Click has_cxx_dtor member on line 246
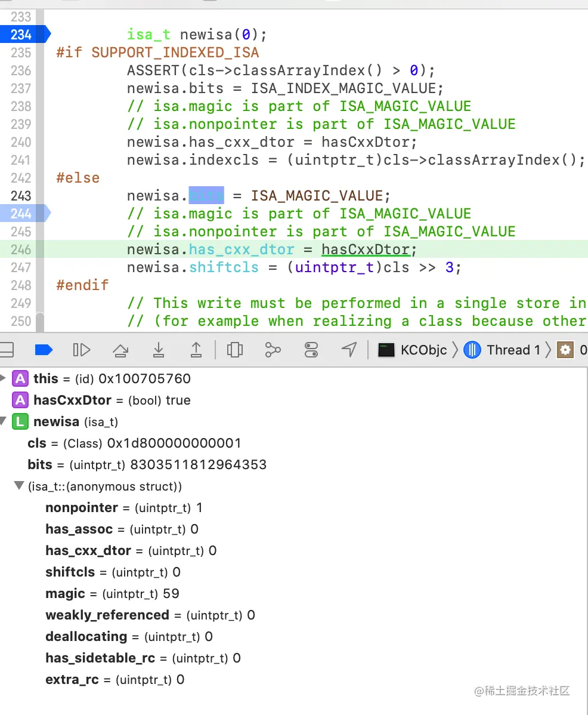The width and height of the screenshot is (588, 715). tap(242, 249)
